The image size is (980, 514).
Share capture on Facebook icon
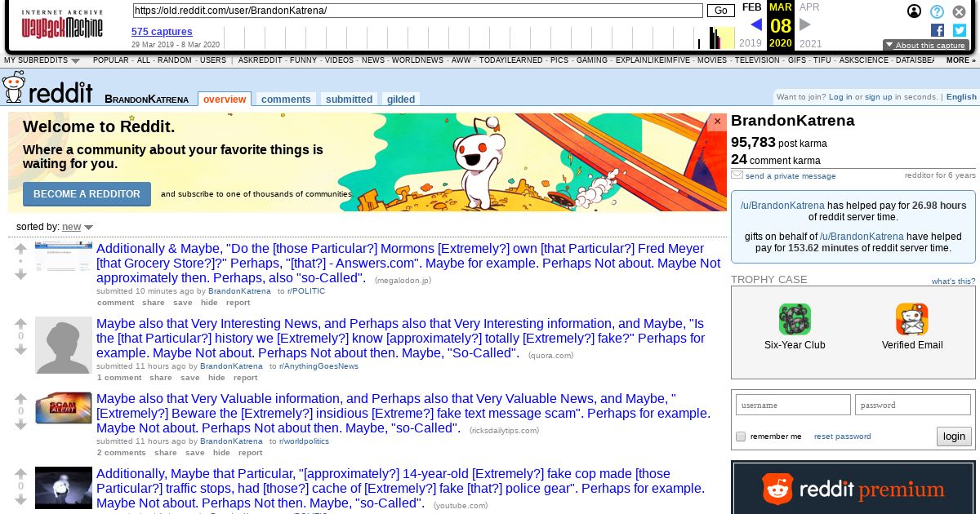click(x=938, y=30)
